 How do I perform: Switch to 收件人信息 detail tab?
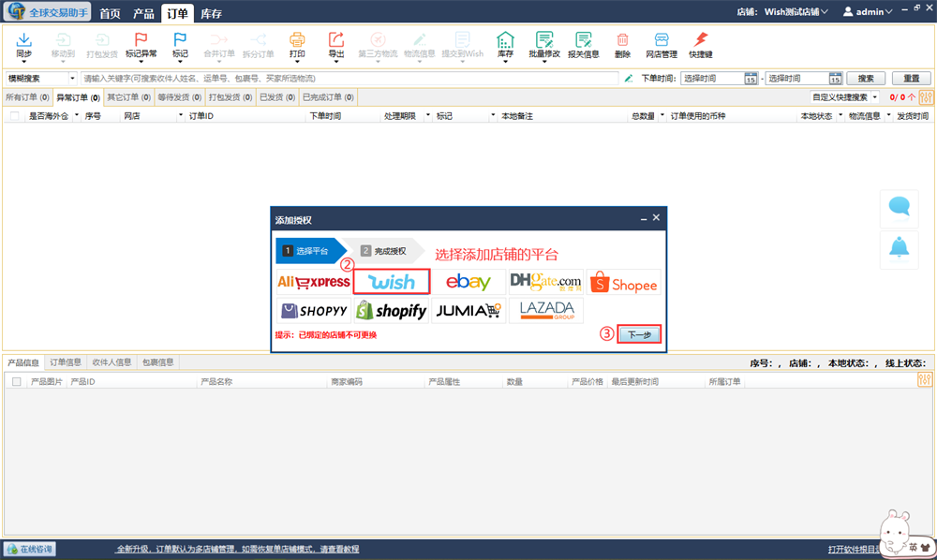click(112, 362)
